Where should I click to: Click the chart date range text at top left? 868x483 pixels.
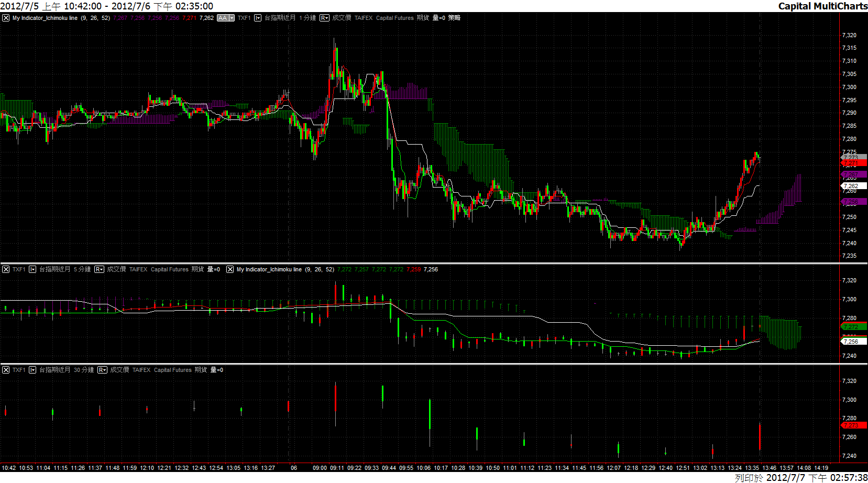click(x=107, y=6)
